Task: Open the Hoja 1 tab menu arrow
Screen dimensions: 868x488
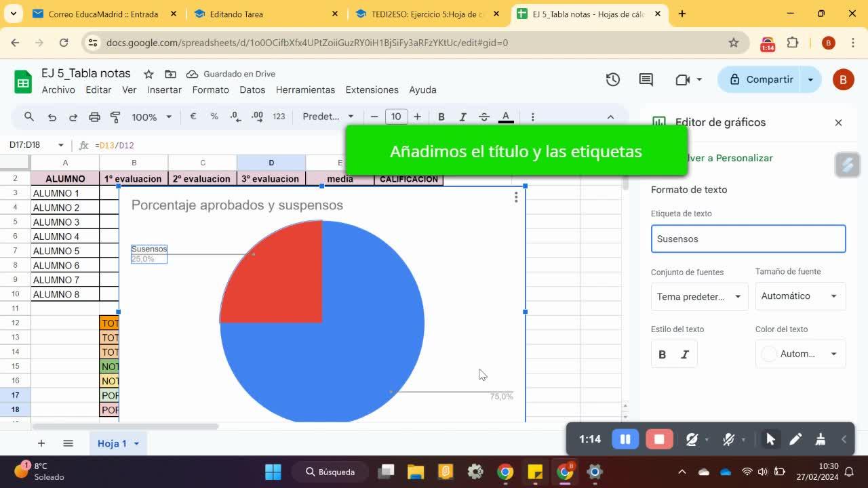Action: (x=136, y=443)
